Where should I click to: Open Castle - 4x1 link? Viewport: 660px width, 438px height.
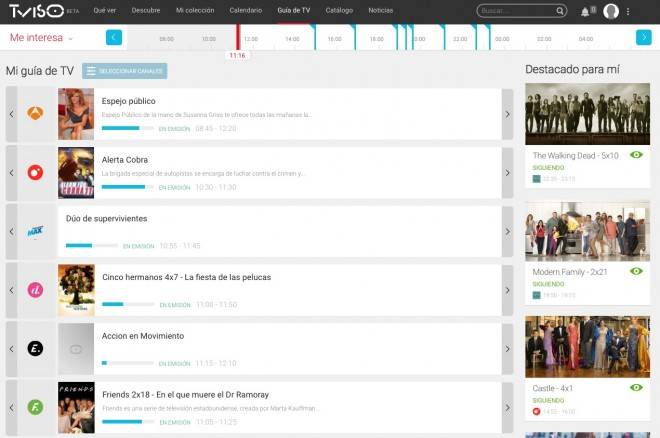(x=552, y=388)
